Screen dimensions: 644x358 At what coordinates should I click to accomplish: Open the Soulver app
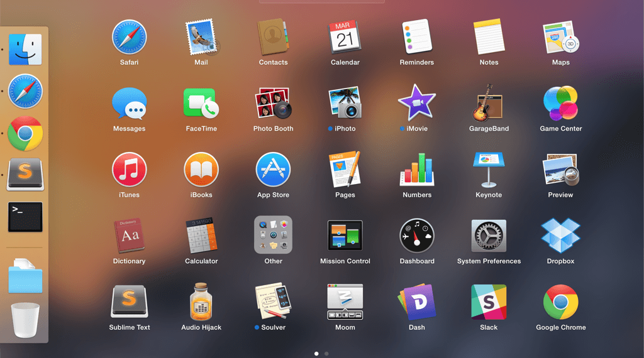point(273,302)
